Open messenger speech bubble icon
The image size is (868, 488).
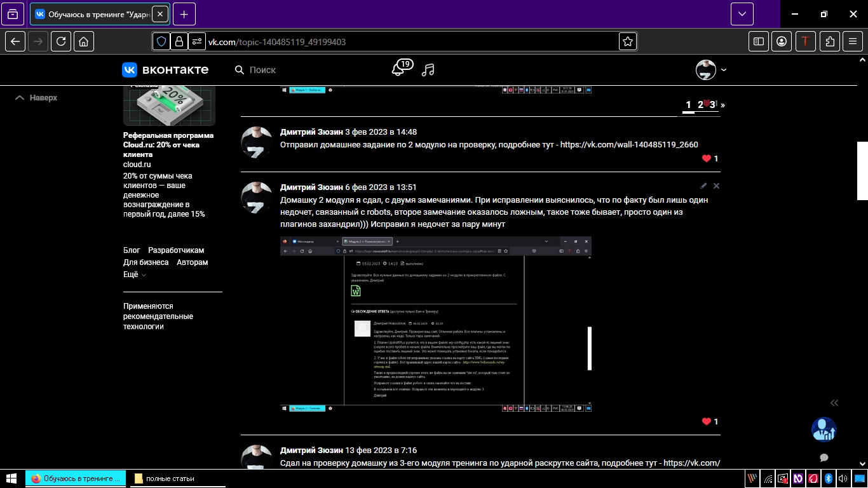(x=824, y=457)
